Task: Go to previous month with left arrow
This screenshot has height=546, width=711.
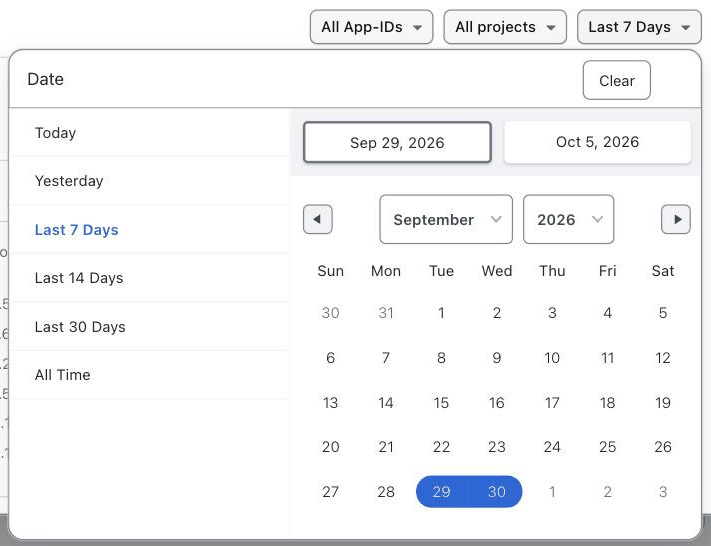Action: click(317, 219)
